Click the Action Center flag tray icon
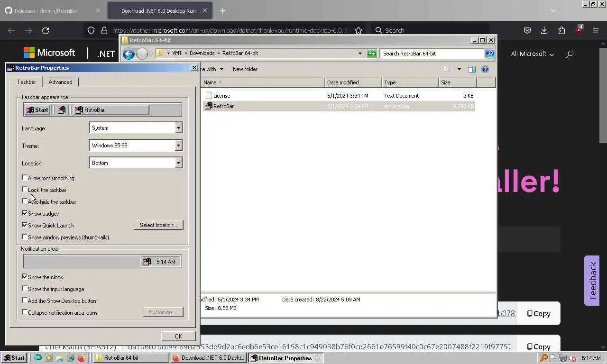The image size is (607, 364). (553, 358)
